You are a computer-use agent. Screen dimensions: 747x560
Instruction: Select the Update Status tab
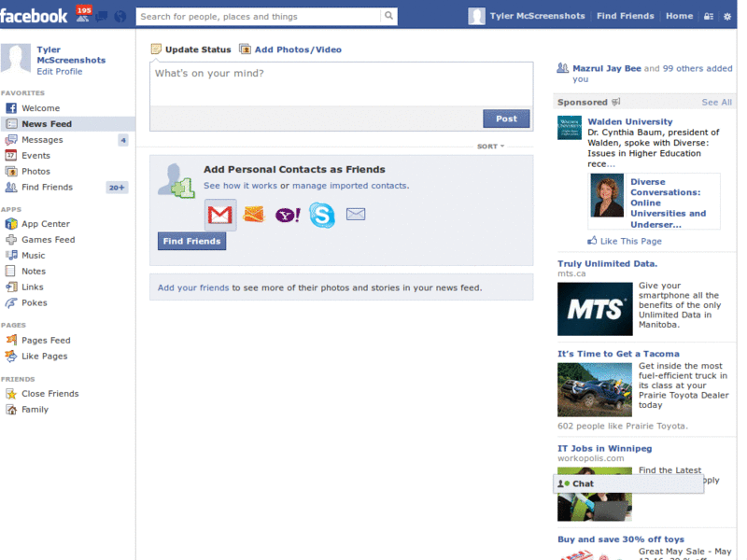[x=191, y=49]
